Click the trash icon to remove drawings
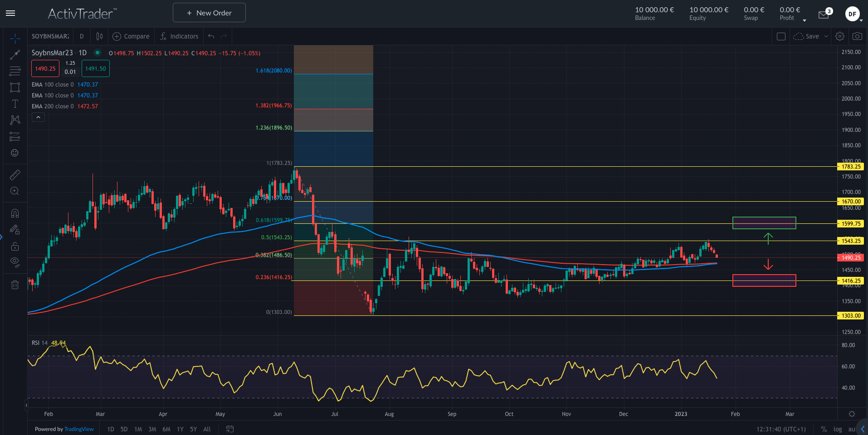Image resolution: width=868 pixels, height=435 pixels. coord(15,284)
